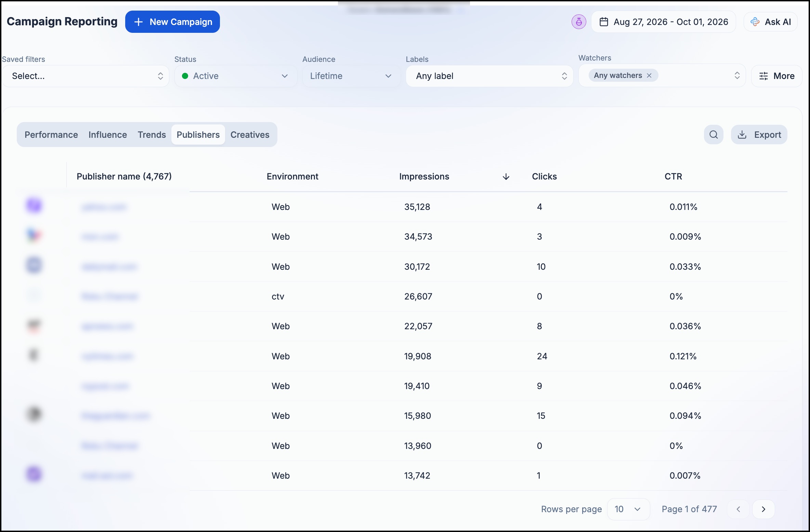Switch to the Creatives tab

coord(250,135)
